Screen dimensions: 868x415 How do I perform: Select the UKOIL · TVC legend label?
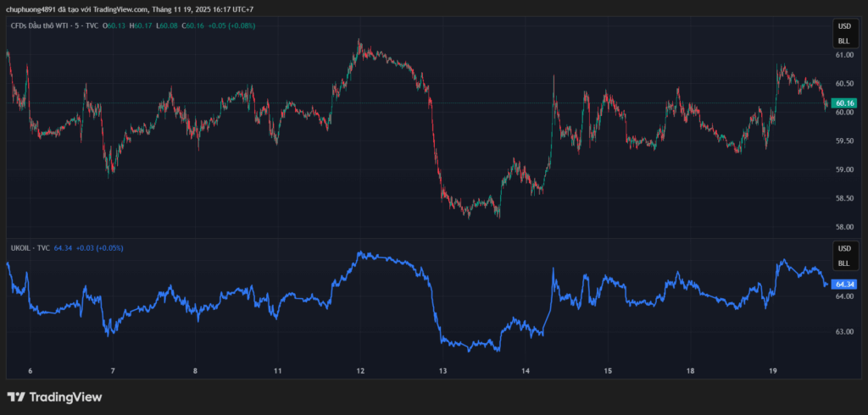pyautogui.click(x=30, y=248)
